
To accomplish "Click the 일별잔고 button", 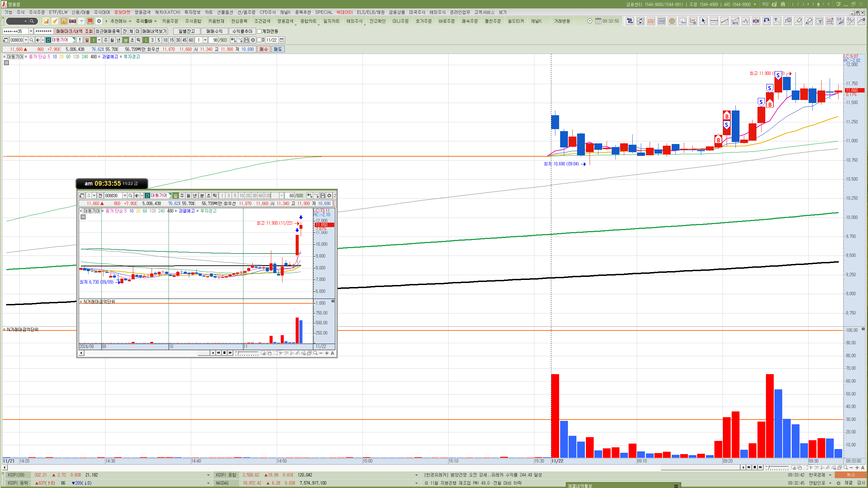I will pyautogui.click(x=186, y=31).
